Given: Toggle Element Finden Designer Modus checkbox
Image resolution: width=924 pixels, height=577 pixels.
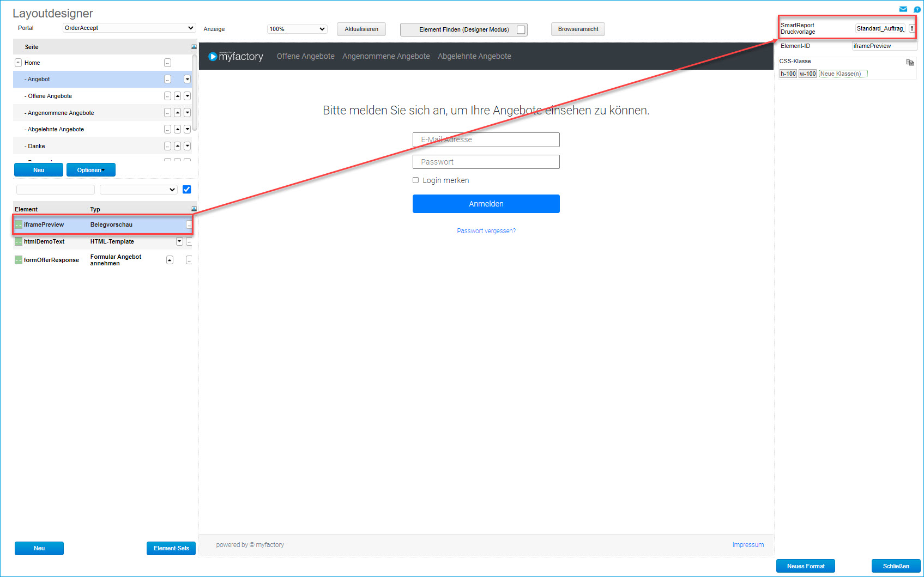Looking at the screenshot, I should [521, 29].
